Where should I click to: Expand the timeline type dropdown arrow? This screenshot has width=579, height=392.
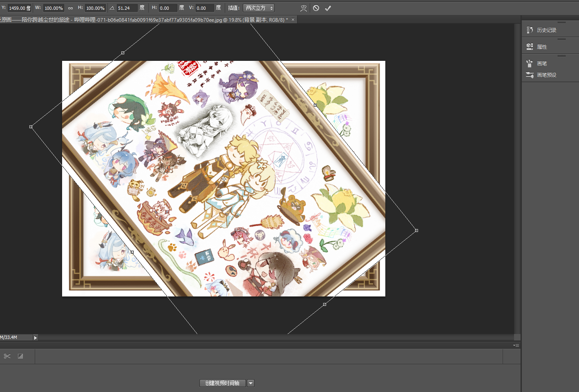250,383
